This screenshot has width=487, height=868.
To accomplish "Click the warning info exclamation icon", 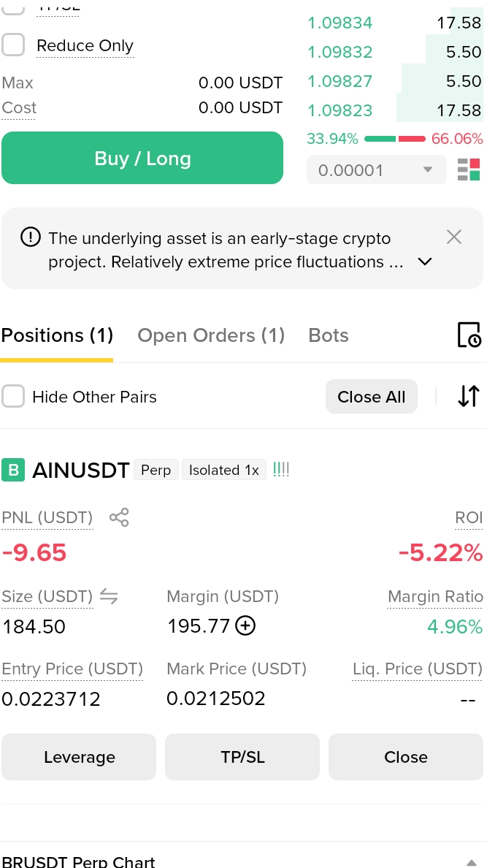I will coord(31,238).
